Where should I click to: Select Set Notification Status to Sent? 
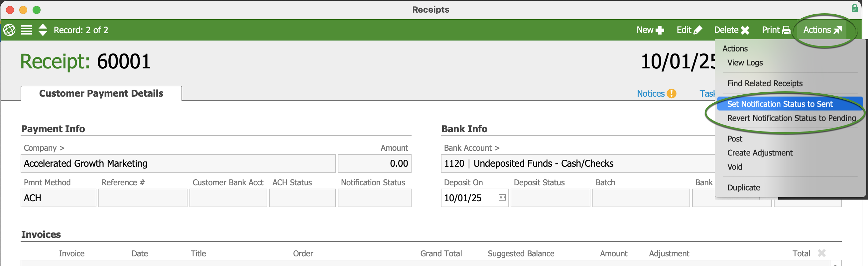point(779,104)
